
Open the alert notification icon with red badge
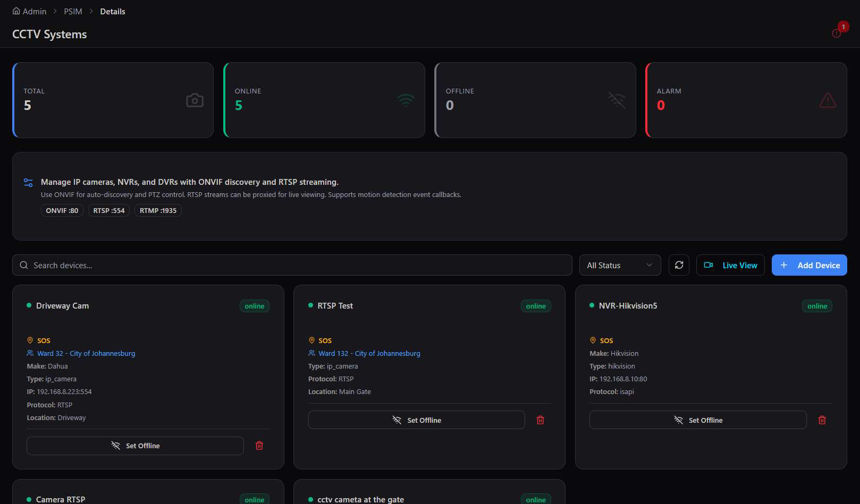pyautogui.click(x=837, y=33)
